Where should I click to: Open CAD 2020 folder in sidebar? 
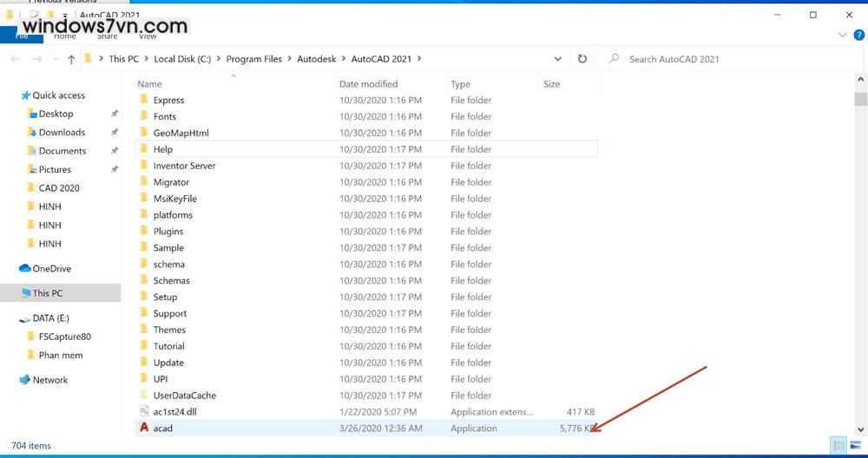pyautogui.click(x=59, y=187)
